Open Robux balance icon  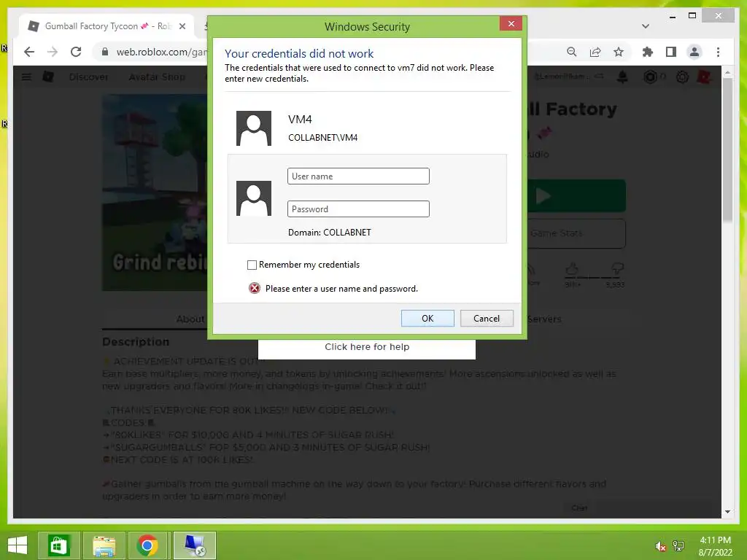[650, 77]
